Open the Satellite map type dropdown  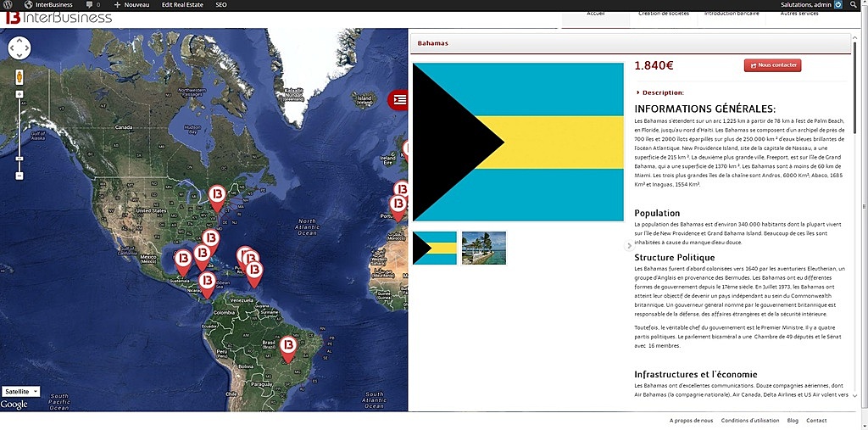[x=20, y=391]
